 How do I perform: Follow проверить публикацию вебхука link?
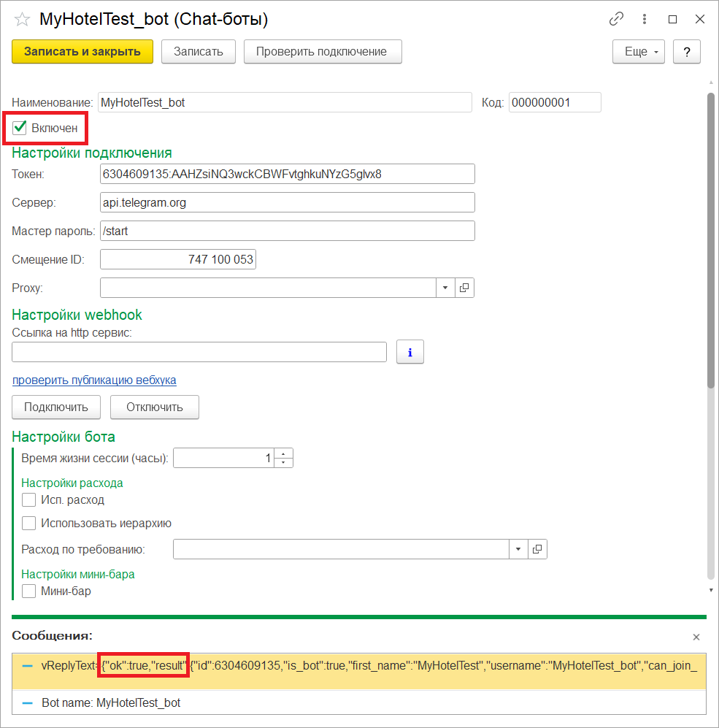tap(94, 380)
